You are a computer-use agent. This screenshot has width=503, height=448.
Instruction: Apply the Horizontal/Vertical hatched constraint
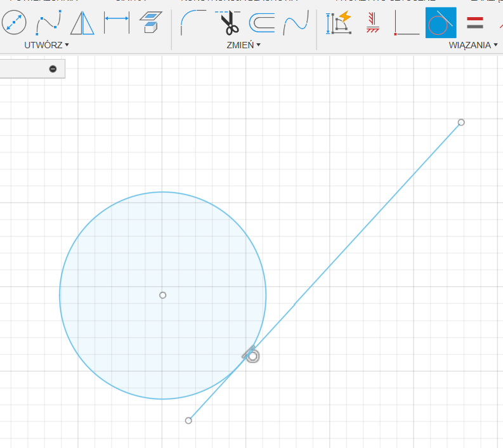click(x=373, y=23)
